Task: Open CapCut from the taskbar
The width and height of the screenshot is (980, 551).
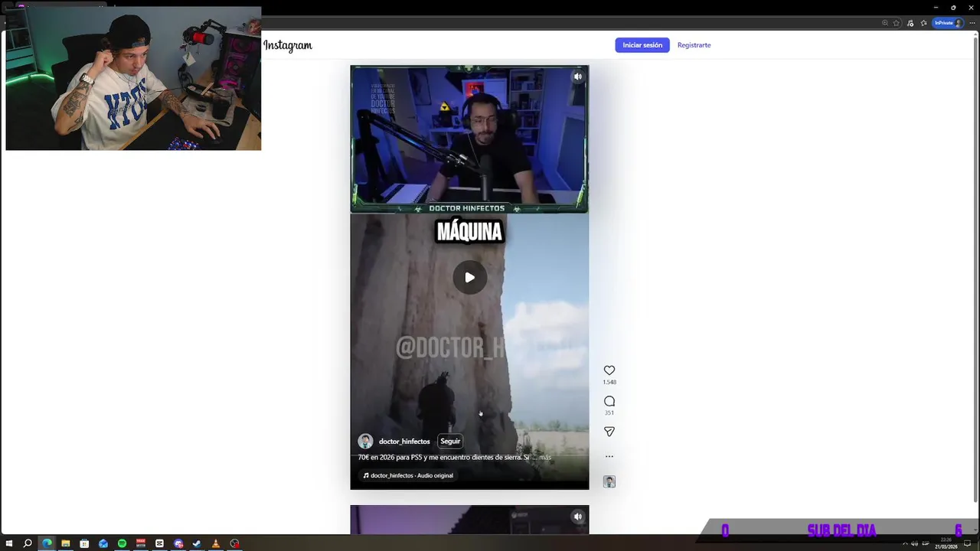Action: (x=159, y=543)
